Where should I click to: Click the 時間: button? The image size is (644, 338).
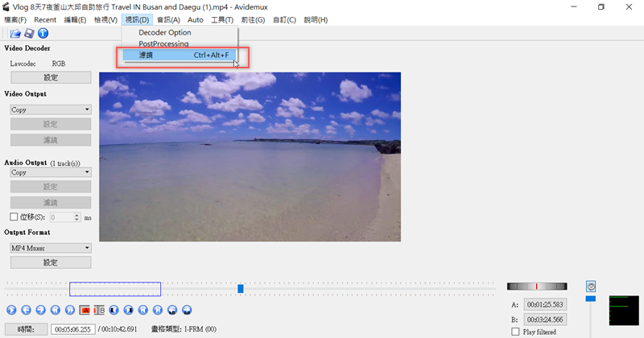tap(26, 329)
